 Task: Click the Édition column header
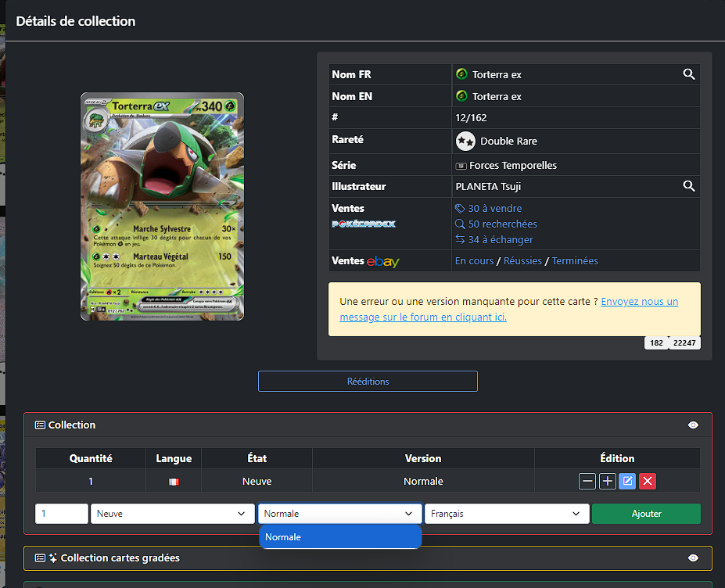[617, 458]
